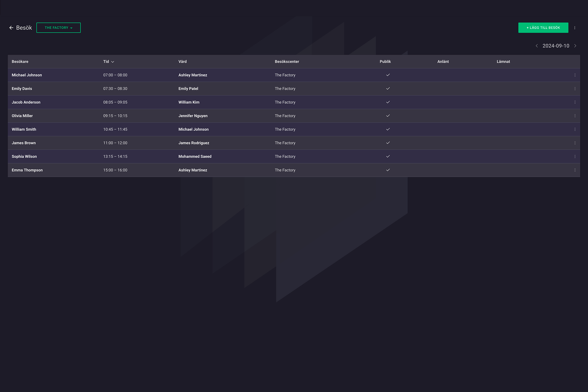Go back using the arrow beside Besök

click(11, 28)
